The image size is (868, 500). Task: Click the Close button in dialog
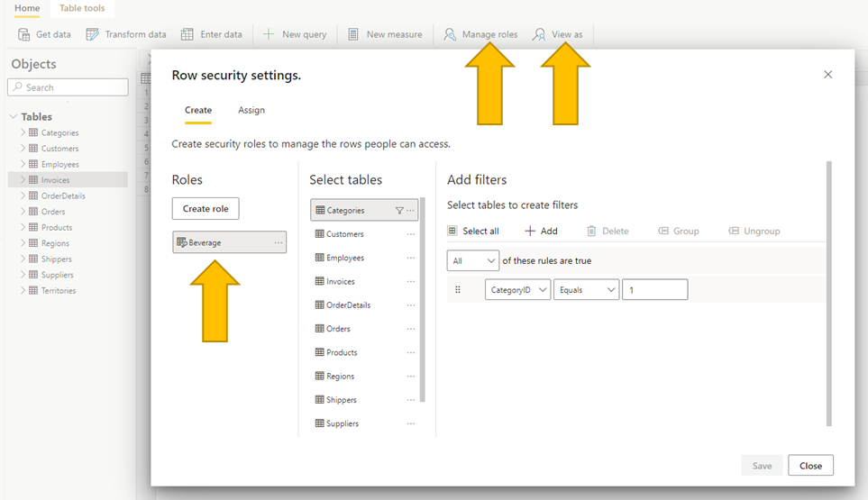tap(810, 466)
